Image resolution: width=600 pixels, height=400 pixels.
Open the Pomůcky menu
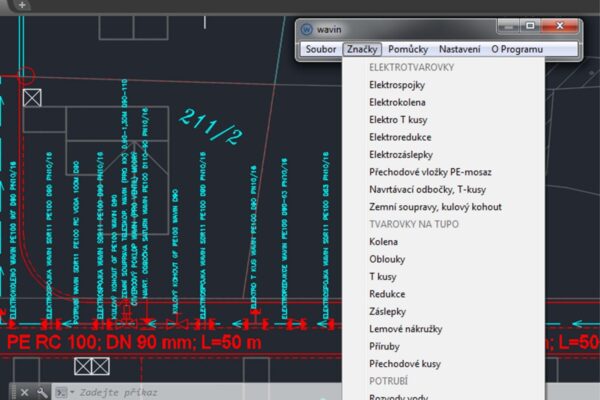(408, 49)
